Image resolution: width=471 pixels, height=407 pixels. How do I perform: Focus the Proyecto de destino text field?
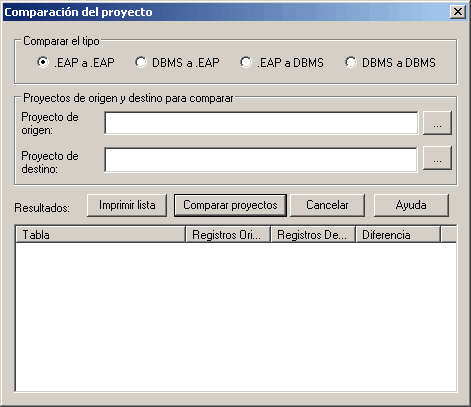[x=261, y=160]
